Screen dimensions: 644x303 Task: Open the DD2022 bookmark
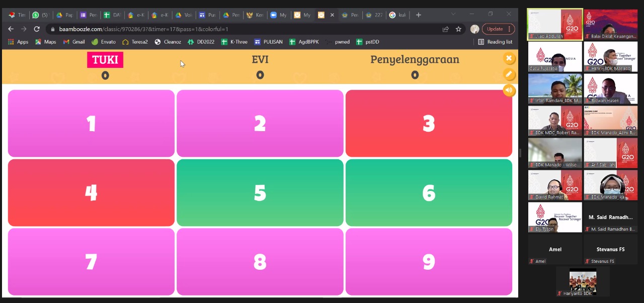click(201, 42)
